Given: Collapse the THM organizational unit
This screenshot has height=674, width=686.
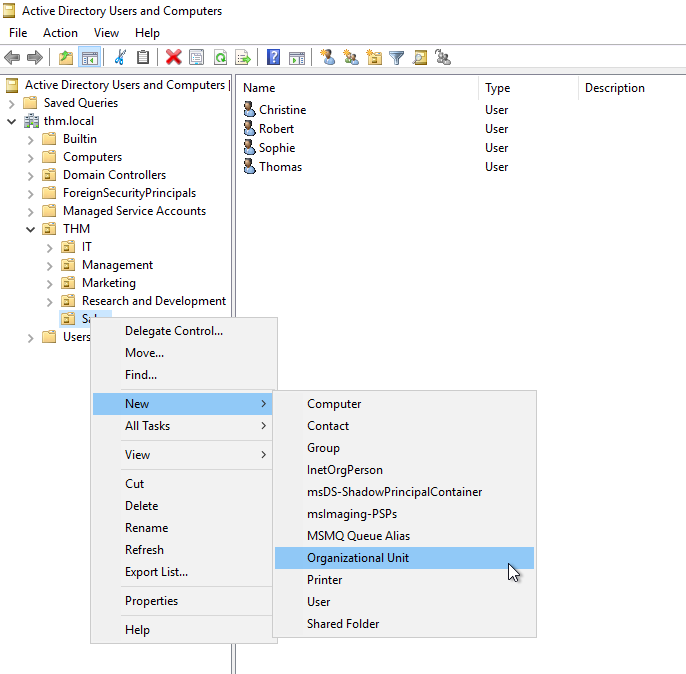Looking at the screenshot, I should coord(31,229).
